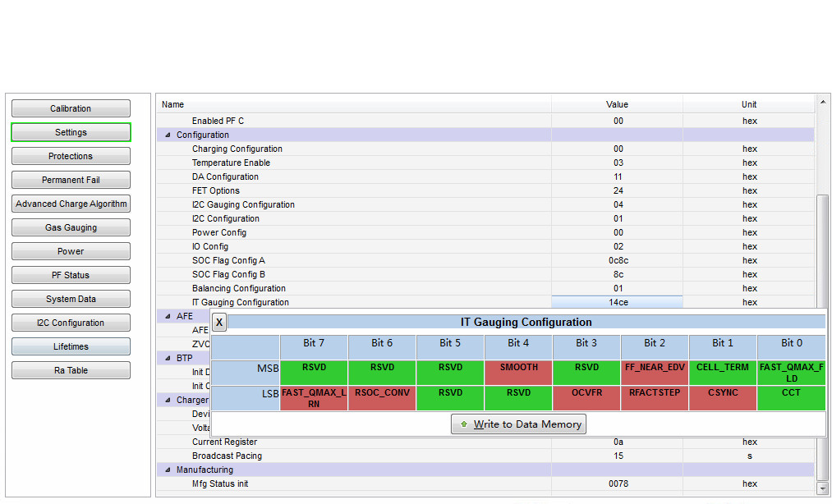
Task: Open the Gas Gauging section
Action: click(71, 227)
